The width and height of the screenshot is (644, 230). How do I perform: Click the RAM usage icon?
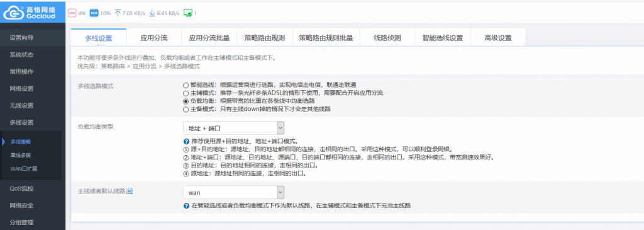(94, 13)
